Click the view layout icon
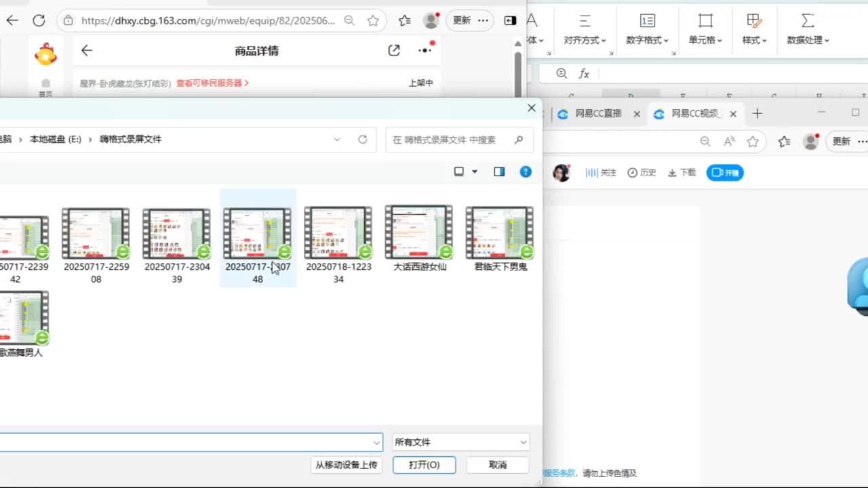 tap(459, 171)
